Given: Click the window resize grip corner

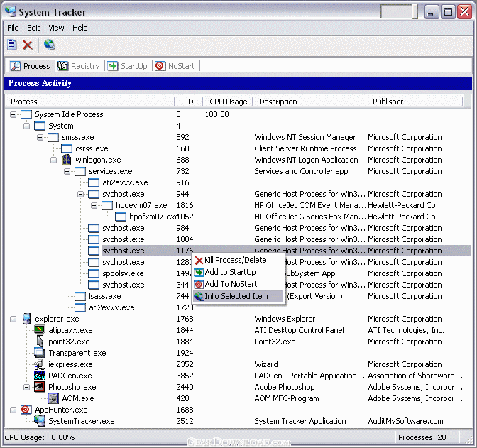Looking at the screenshot, I should click(469, 439).
